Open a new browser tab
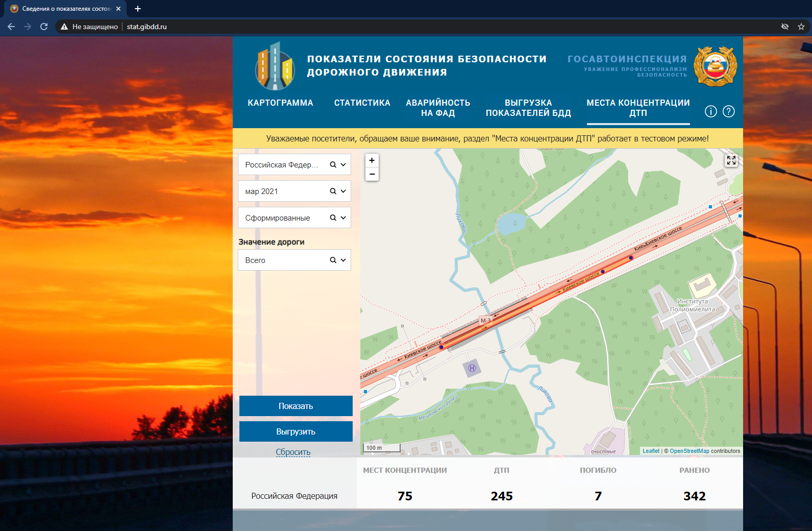 click(138, 9)
